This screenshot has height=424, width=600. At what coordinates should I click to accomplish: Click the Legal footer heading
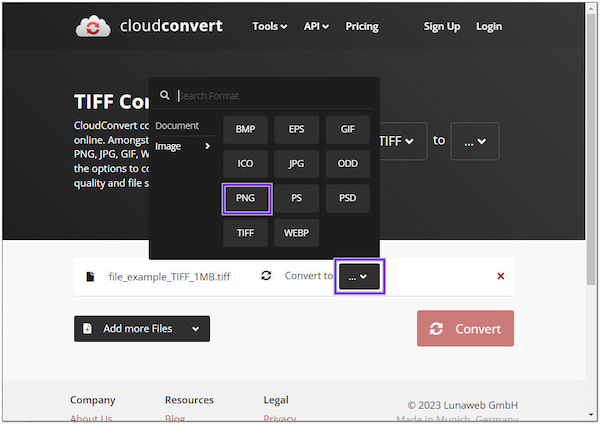276,400
